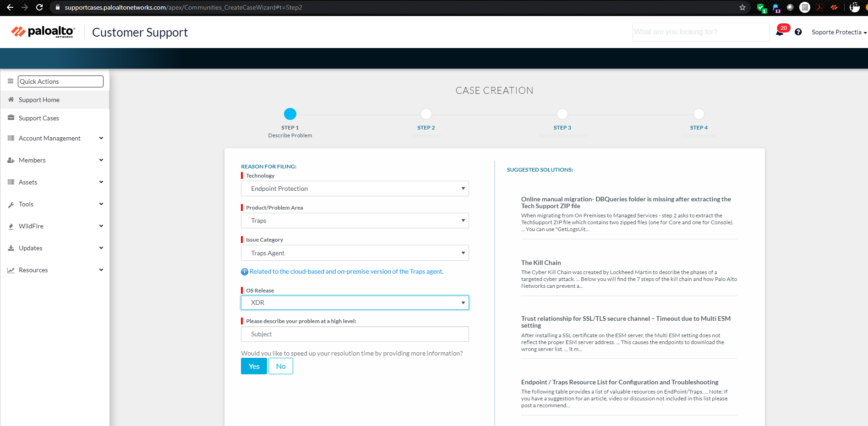Open the Issue Category dropdown showing Traps Agent
The width and height of the screenshot is (868, 426).
pyautogui.click(x=355, y=253)
